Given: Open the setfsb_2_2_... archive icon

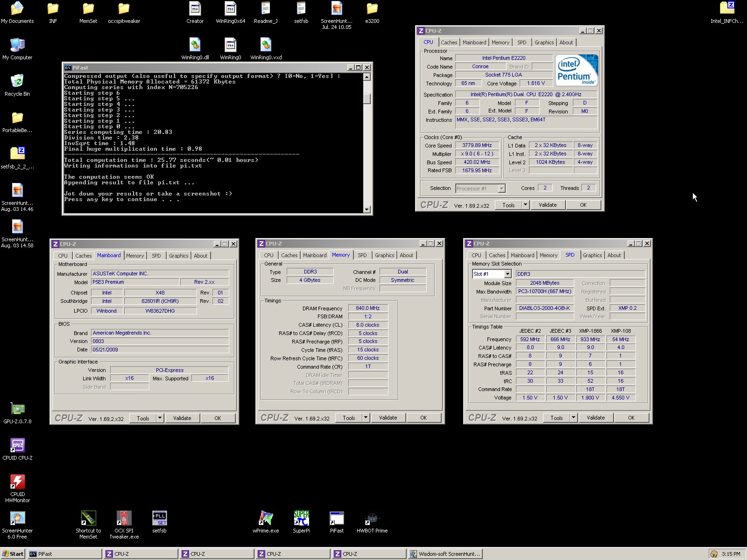Looking at the screenshot, I should tap(17, 158).
